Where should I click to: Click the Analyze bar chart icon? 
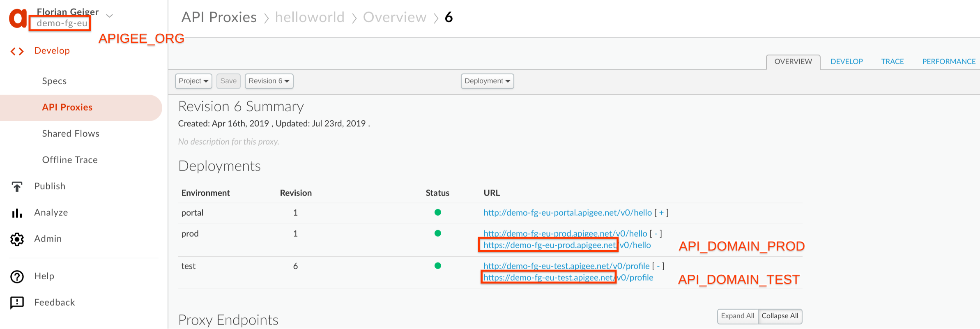coord(17,213)
